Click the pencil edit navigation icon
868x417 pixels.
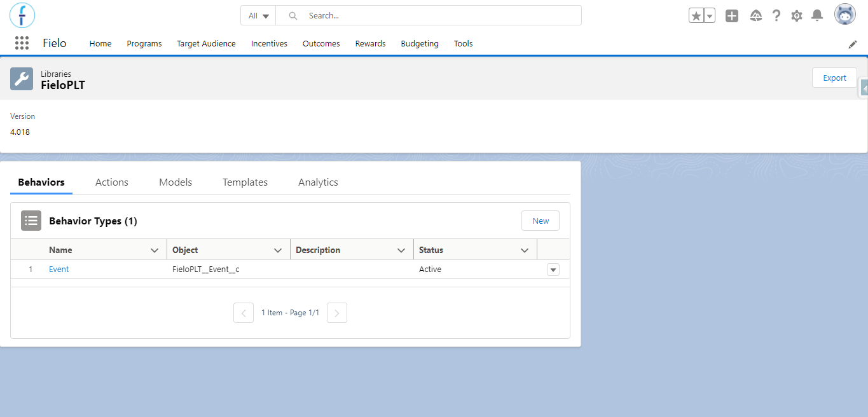point(853,44)
